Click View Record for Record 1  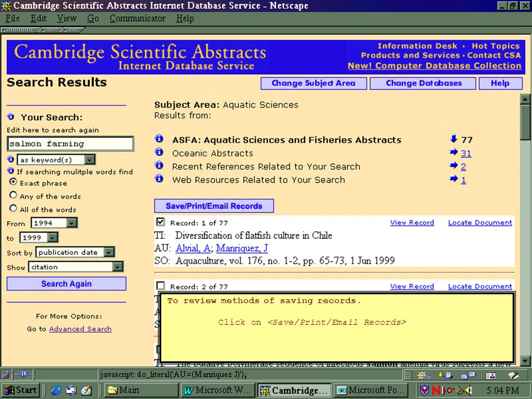412,223
